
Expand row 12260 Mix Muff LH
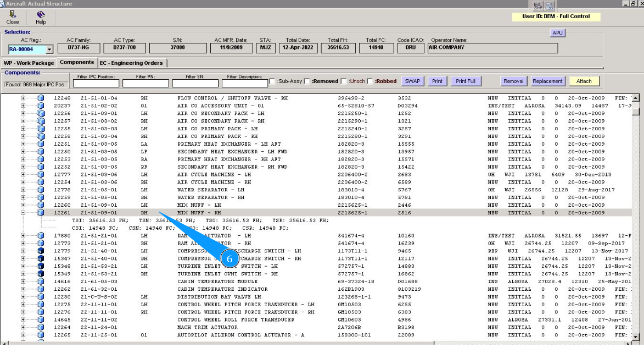(x=23, y=205)
